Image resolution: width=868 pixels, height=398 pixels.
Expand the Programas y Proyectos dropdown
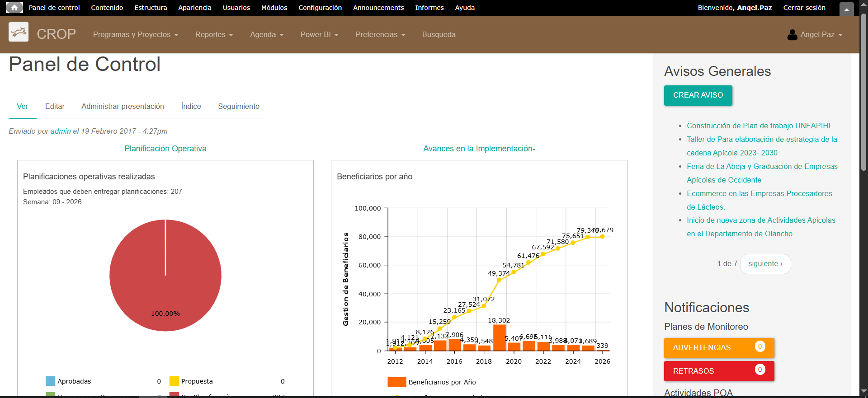point(136,35)
